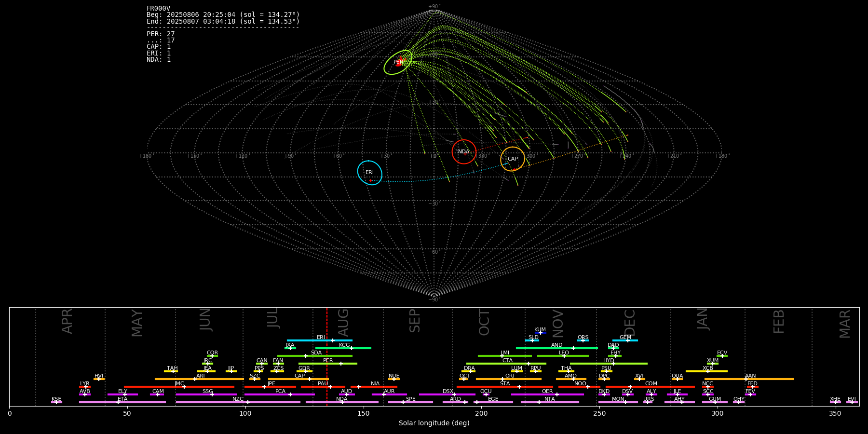
Task: Click the +270° longitude label on sky map
Action: click(x=577, y=156)
